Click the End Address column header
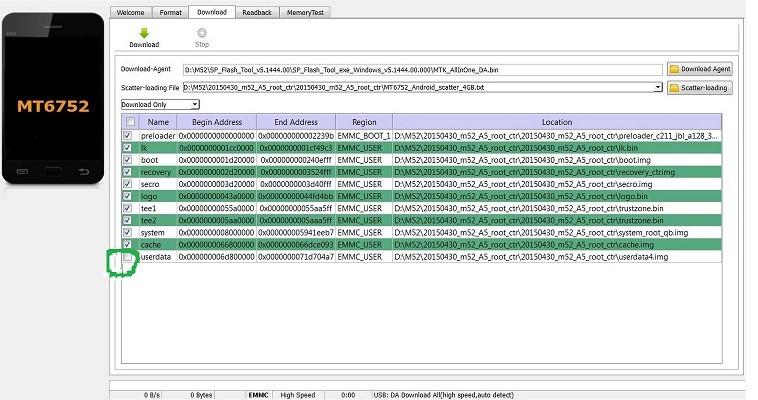758x400 pixels. [296, 122]
